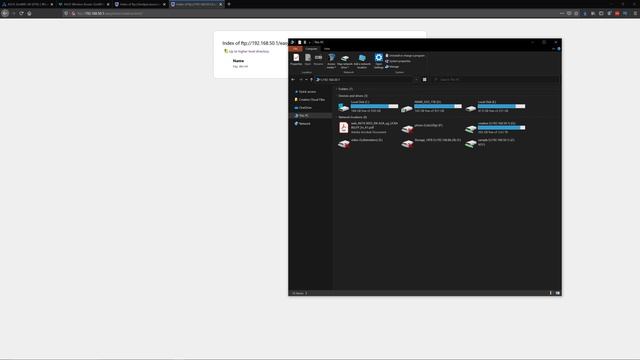This screenshot has width=640, height=360.
Task: Switch to the second browser tab
Action: click(84, 4)
